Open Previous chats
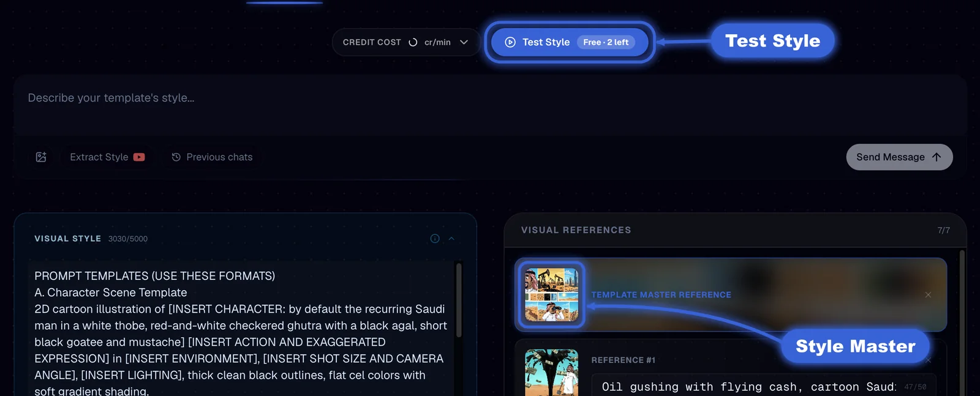 click(212, 157)
